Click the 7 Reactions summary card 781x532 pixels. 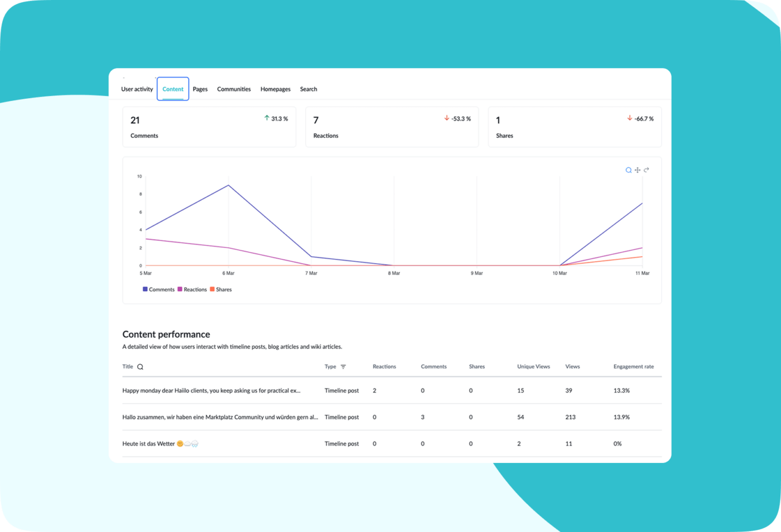(392, 127)
